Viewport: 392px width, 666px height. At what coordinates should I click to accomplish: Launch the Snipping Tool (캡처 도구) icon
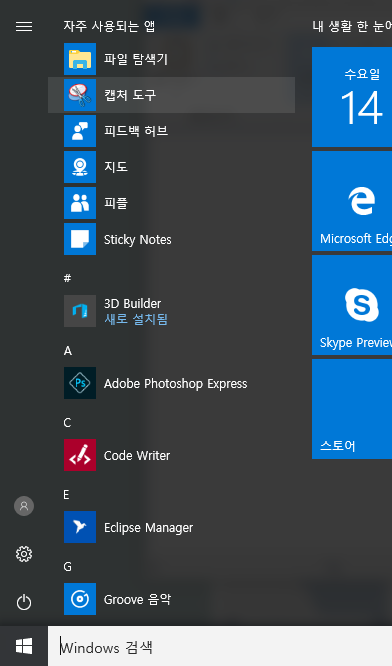pos(80,95)
